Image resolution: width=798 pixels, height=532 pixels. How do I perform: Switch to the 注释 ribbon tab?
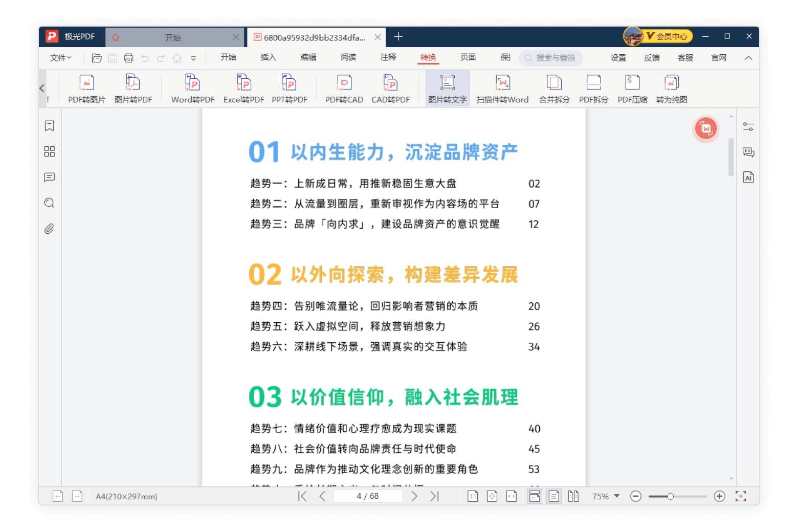point(388,57)
